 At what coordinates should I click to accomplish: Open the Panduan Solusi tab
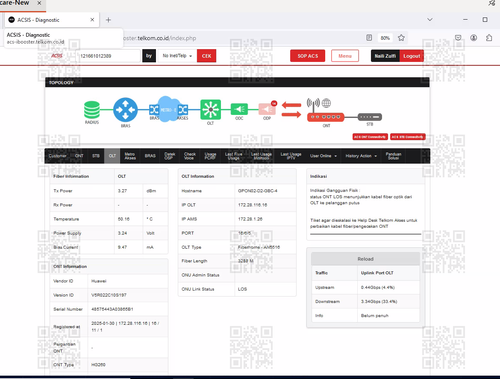pyautogui.click(x=393, y=156)
